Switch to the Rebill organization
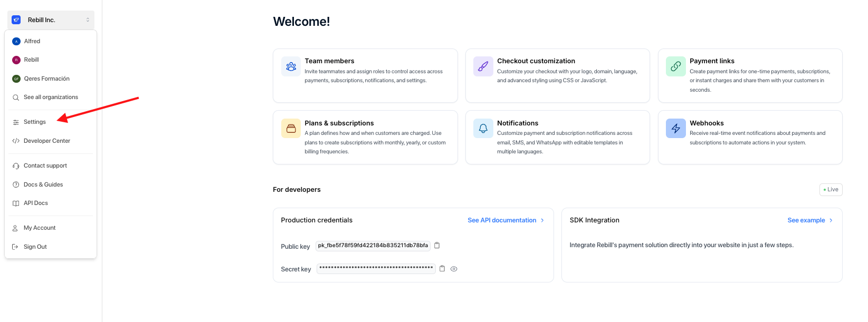Viewport: 868px width, 322px height. [51, 60]
